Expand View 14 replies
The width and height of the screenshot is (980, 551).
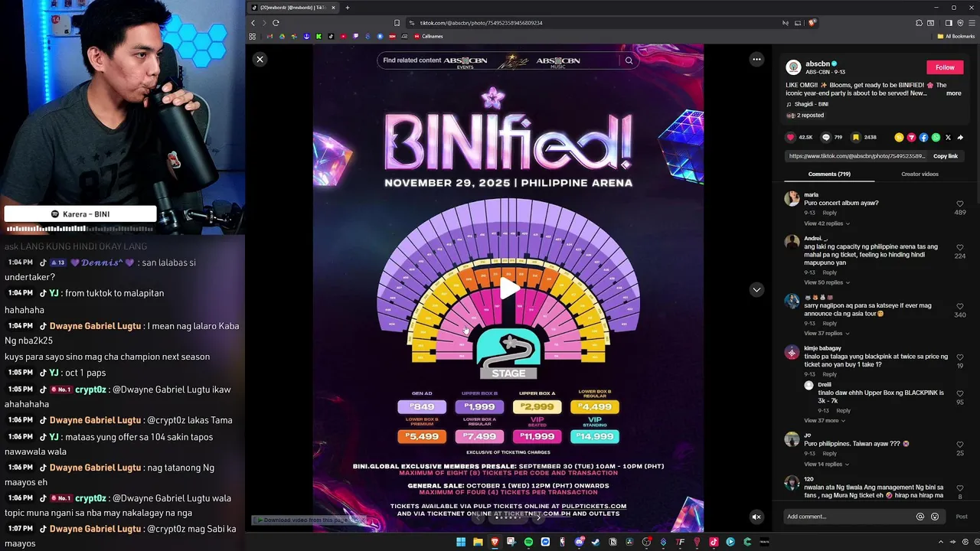[x=827, y=464]
